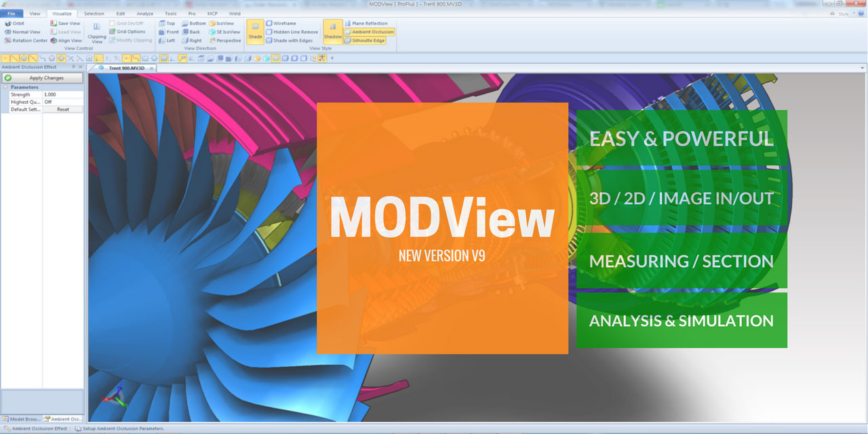This screenshot has height=434, width=868.
Task: Open the MCP ribbon tab
Action: 212,13
